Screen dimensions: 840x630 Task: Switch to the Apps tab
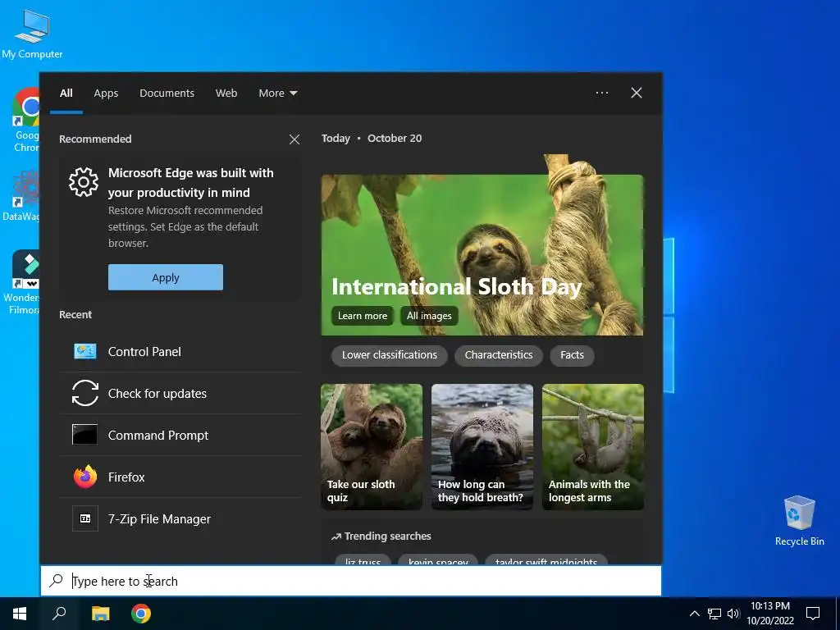(x=106, y=93)
